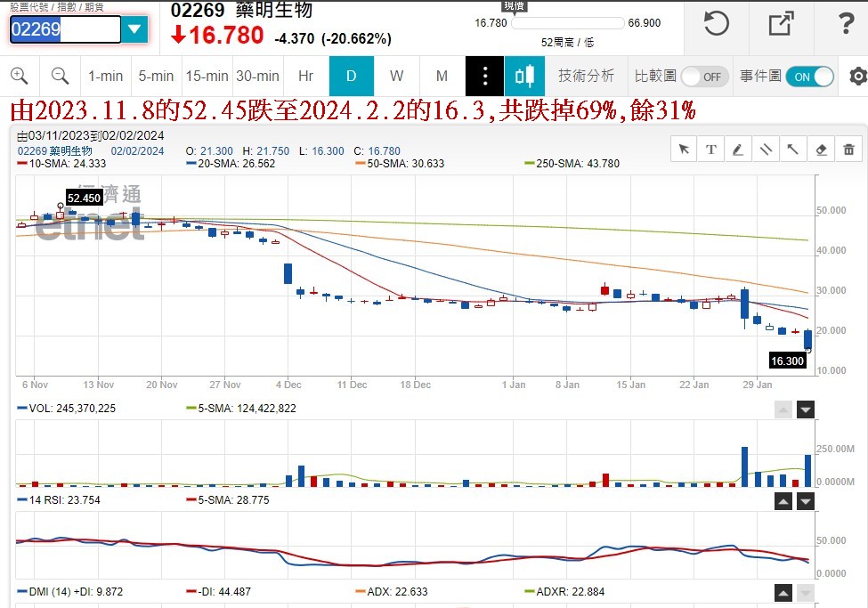Click the trash delete-all drawings icon
The width and height of the screenshot is (868, 608).
point(848,149)
